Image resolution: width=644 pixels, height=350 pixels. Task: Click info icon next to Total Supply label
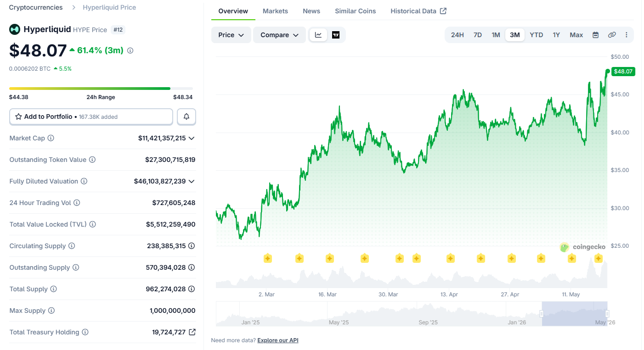pos(53,289)
